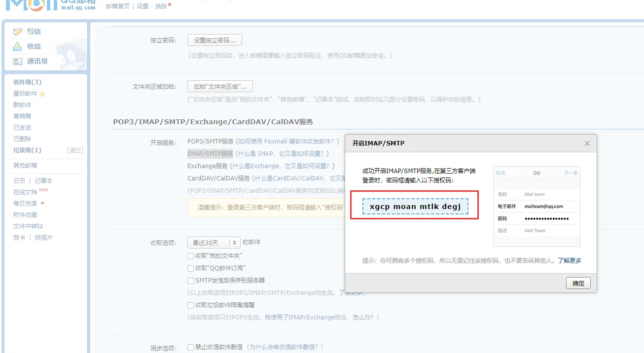The image size is (644, 353).
Task: Open 在线文档 in sidebar
Action: point(25,192)
